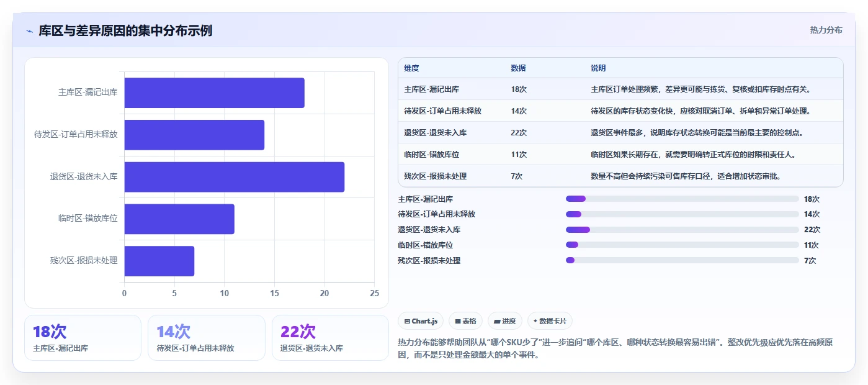Select table cell 待发区-订单占用未释放

coord(443,111)
